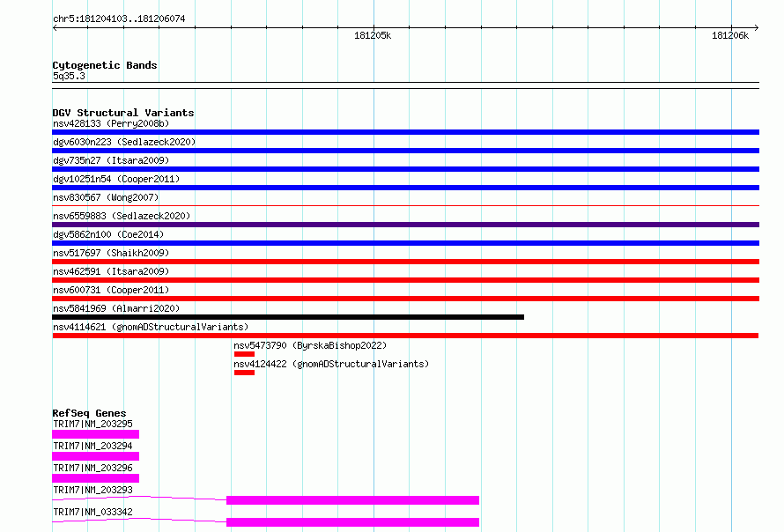The image size is (784, 532).
Task: Click the left arrow of the ruler
Action: tap(55, 27)
